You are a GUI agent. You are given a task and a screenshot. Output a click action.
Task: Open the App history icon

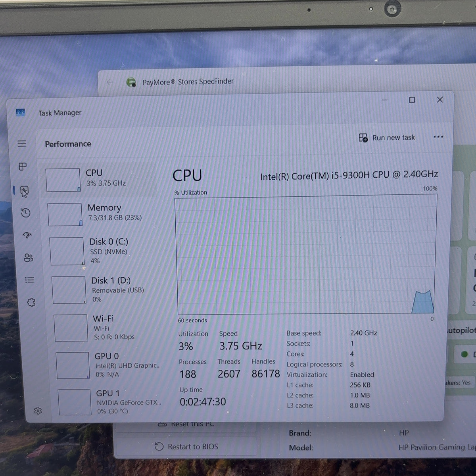pos(26,213)
